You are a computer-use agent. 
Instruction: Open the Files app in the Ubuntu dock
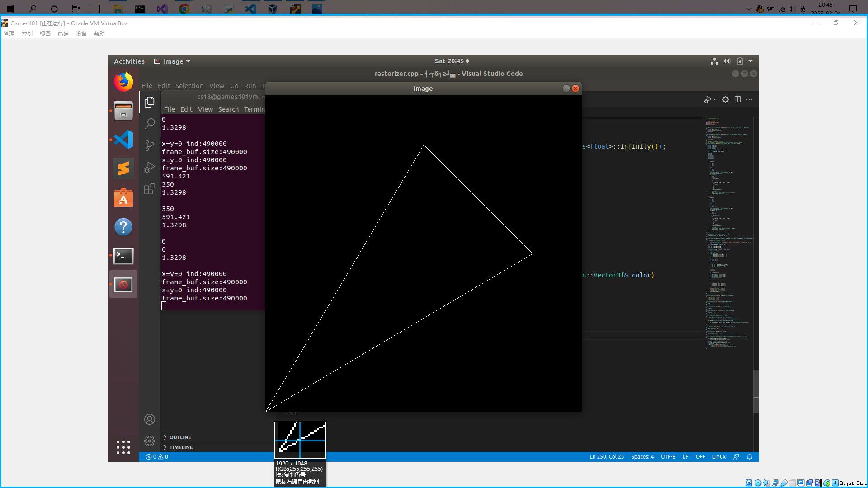pos(123,111)
